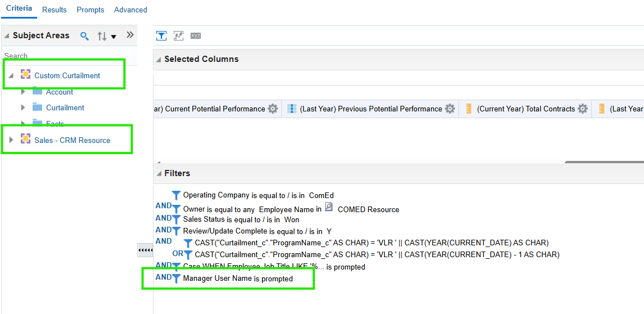Screen dimensions: 644x314
Task: Click the Account folder label
Action: coord(60,92)
